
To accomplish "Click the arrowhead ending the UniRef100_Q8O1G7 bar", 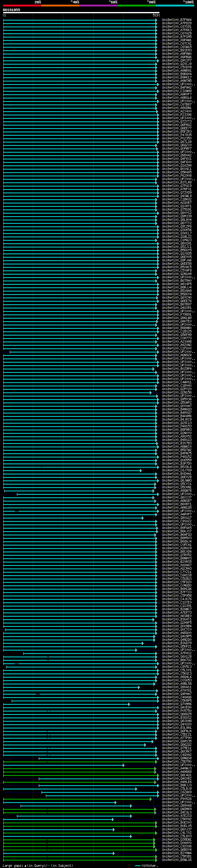I will pos(143,518).
